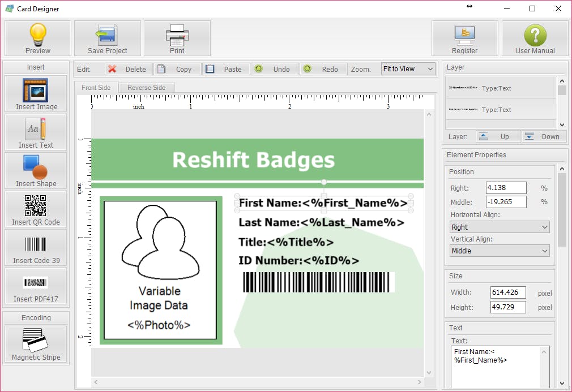
Task: Click the Width input field
Action: click(506, 292)
